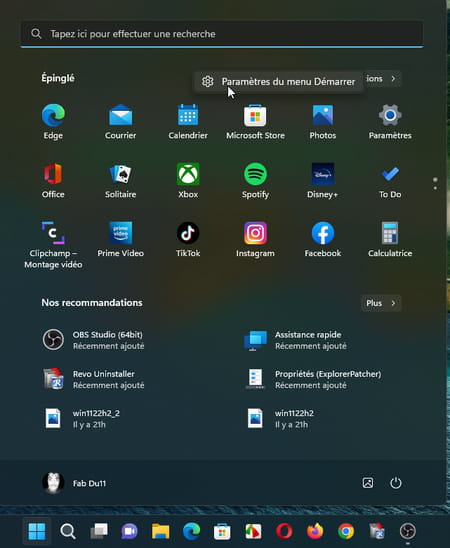Image resolution: width=450 pixels, height=548 pixels.
Task: Open the pinned Paramètres app
Action: (x=390, y=122)
